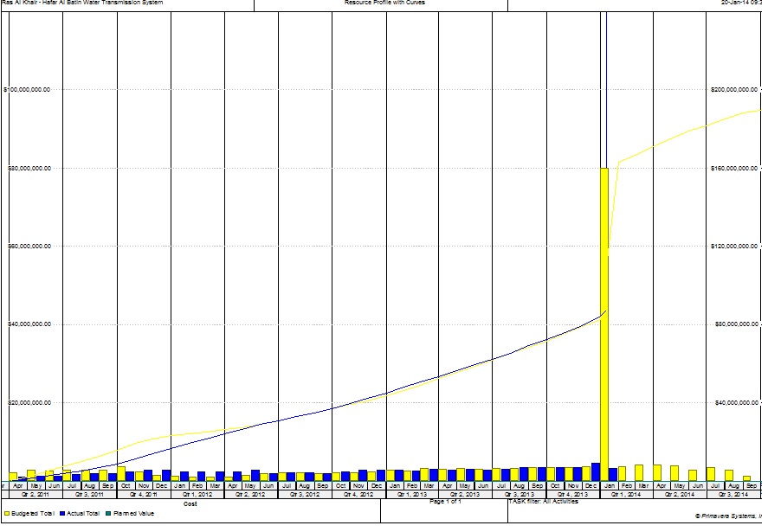Click the tall yellow January 2014 budgeted bar
Screen dimensions: 768x532
click(603, 324)
